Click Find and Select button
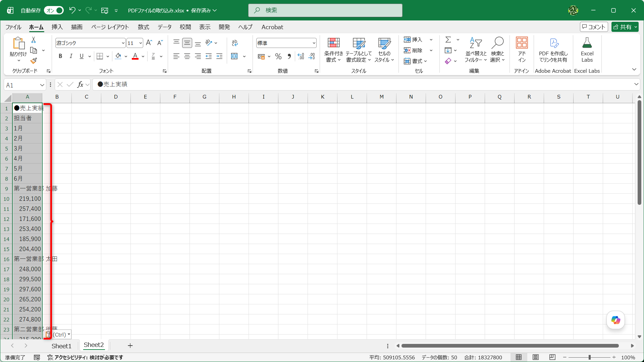 pos(497,50)
